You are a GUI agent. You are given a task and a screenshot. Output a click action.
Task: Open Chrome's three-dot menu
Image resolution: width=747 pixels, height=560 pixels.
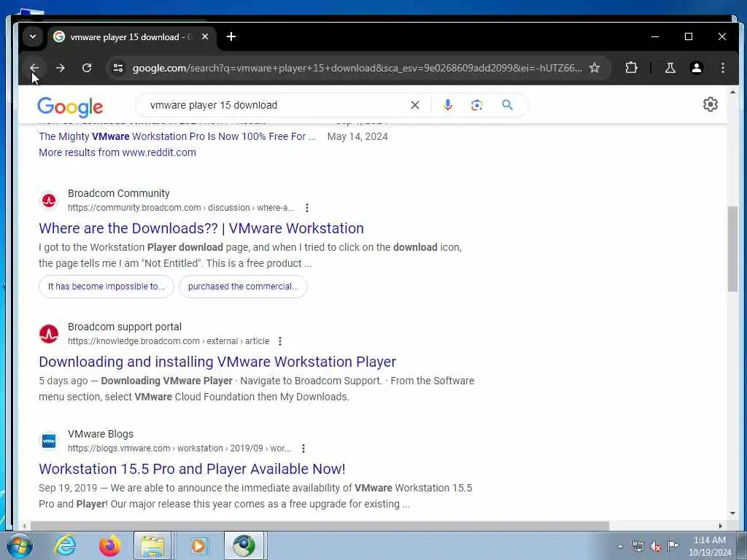(x=723, y=68)
